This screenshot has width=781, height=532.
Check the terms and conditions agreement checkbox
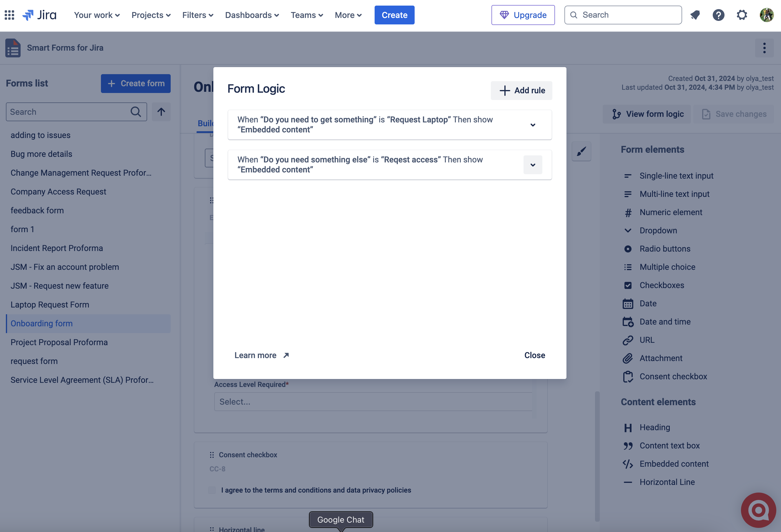pyautogui.click(x=212, y=490)
